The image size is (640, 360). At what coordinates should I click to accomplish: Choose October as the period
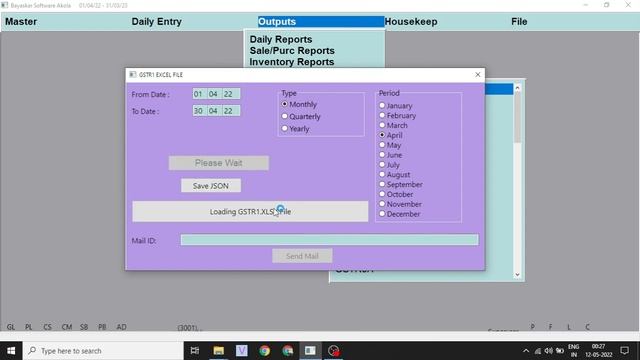[396, 194]
